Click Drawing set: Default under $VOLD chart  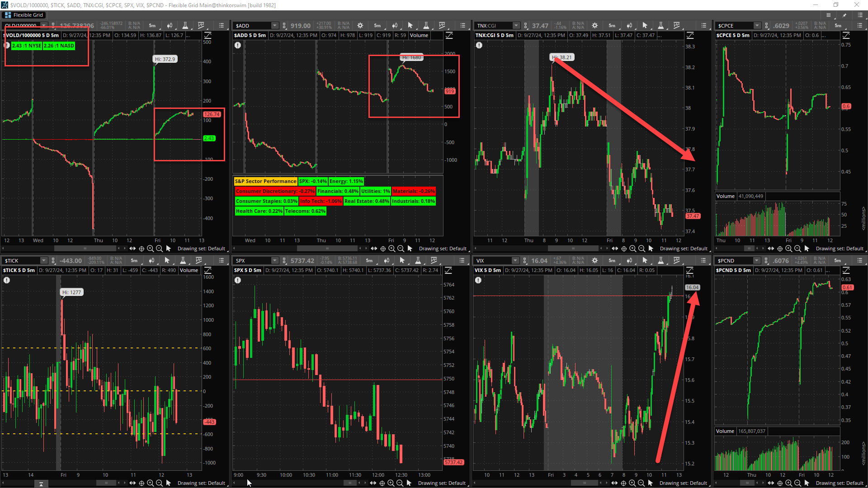(x=201, y=249)
